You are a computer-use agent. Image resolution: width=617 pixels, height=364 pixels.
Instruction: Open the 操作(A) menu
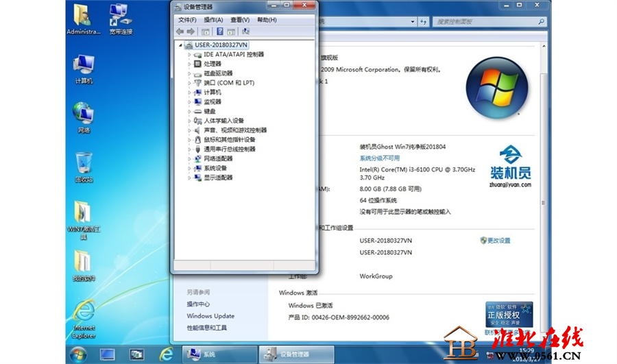(213, 20)
